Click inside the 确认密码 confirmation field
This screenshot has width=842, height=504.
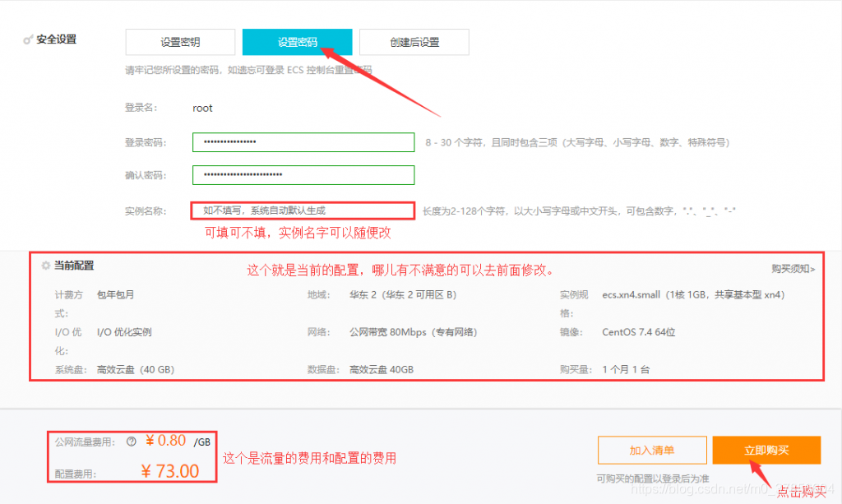coord(303,174)
